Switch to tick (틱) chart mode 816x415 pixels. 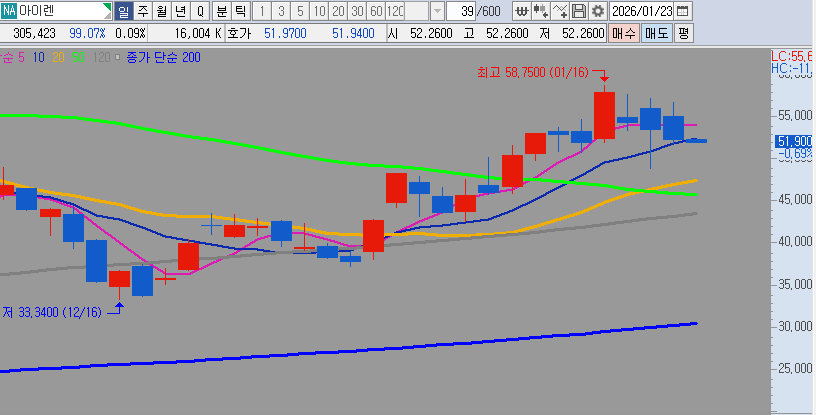pyautogui.click(x=240, y=11)
